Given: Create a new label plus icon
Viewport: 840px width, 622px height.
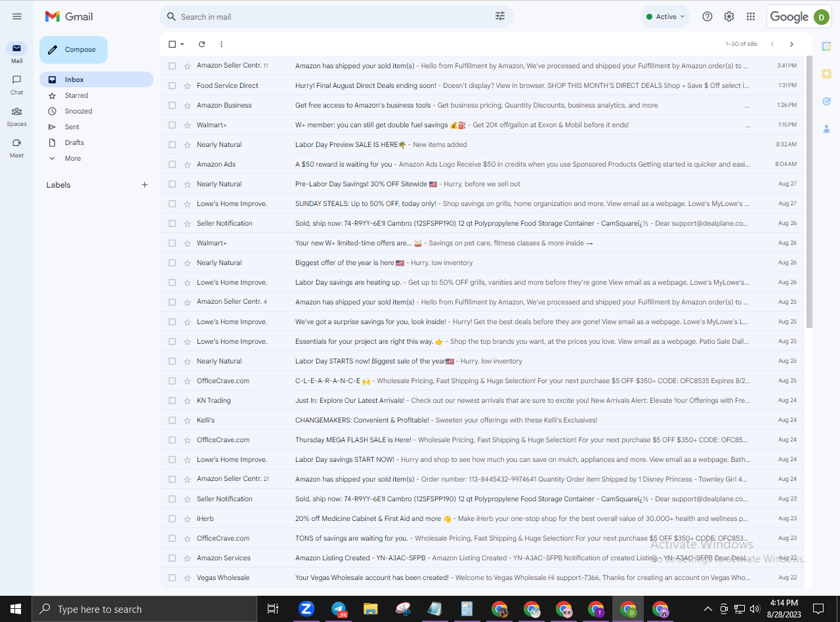Looking at the screenshot, I should pos(144,185).
